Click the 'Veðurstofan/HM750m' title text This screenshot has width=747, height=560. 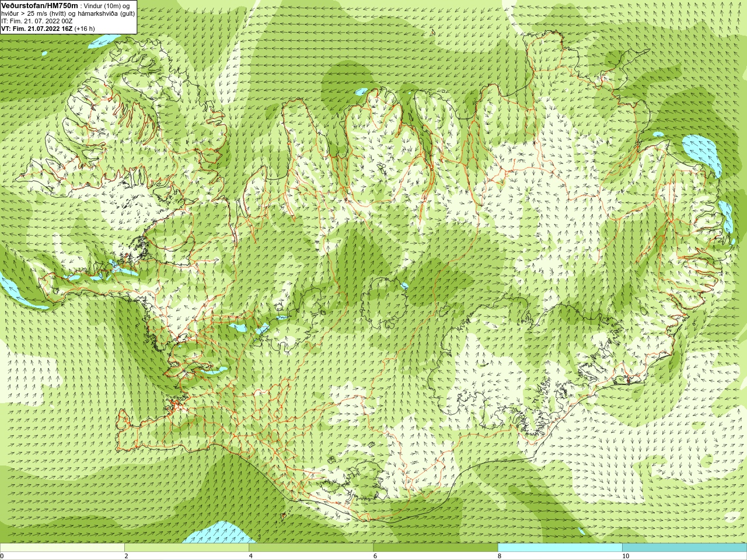(39, 5)
